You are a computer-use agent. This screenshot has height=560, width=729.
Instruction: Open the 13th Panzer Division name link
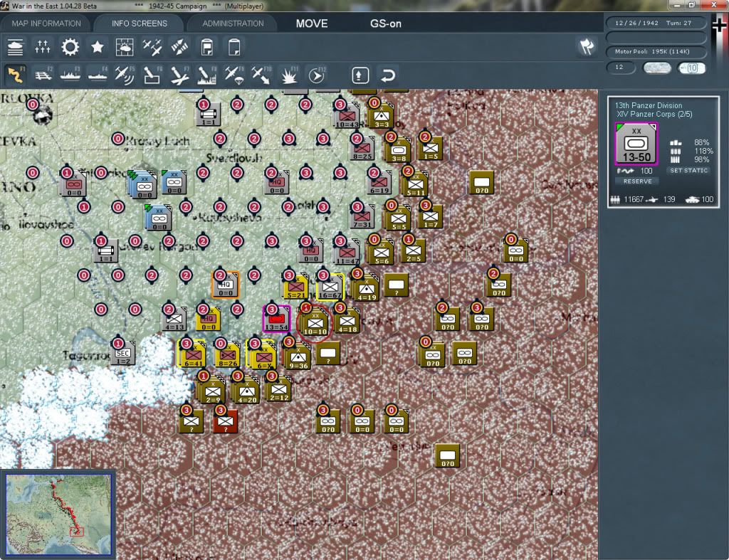[x=648, y=105]
